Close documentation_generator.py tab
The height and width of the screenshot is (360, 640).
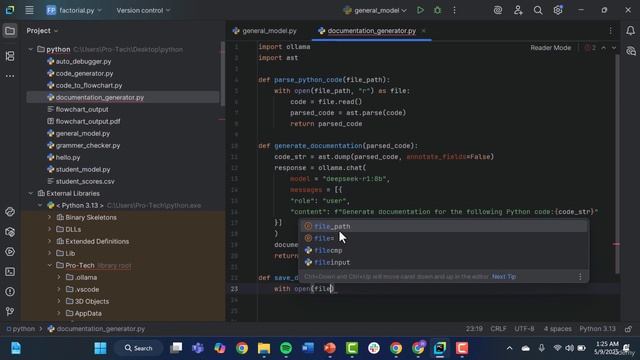tap(424, 31)
